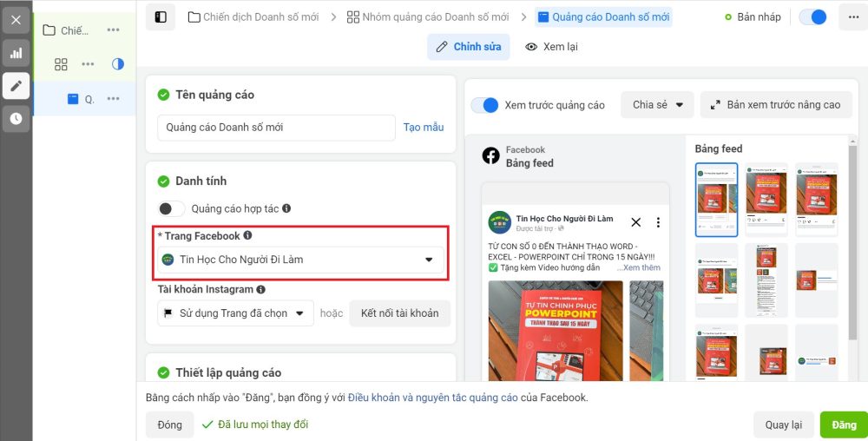The image size is (868, 441).
Task: Open ad set row three-dot options
Action: point(88,64)
